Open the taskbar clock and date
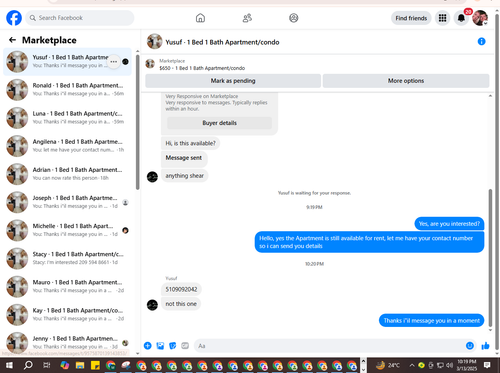Screen dimensions: 500x373 467,365
